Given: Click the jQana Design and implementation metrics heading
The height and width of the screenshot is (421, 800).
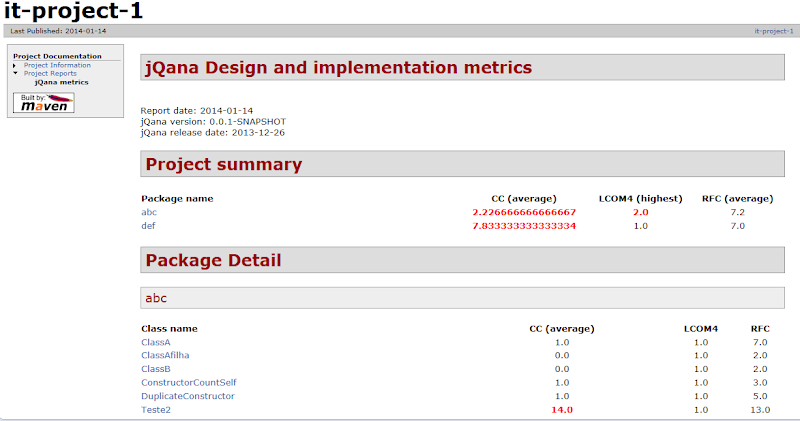Looking at the screenshot, I should pos(339,67).
